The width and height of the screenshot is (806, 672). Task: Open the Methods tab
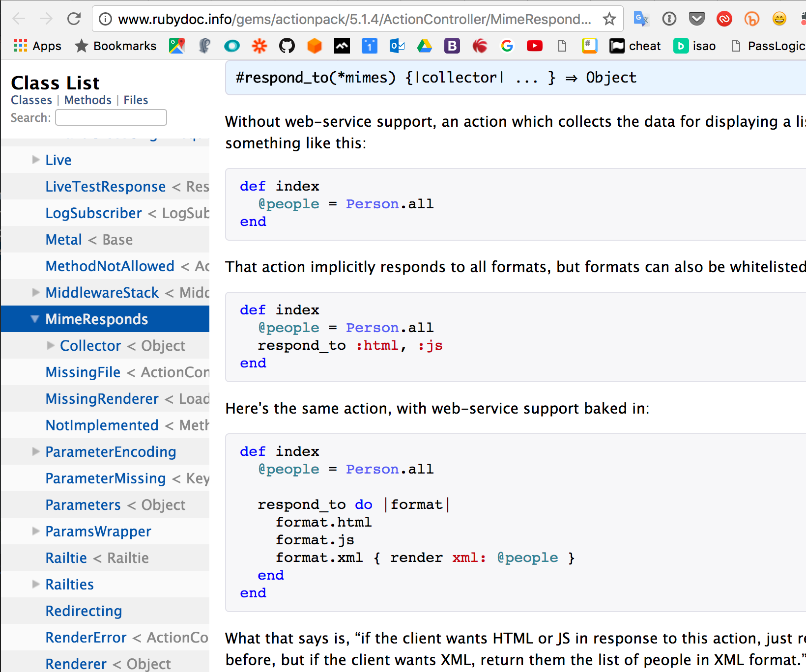click(87, 100)
